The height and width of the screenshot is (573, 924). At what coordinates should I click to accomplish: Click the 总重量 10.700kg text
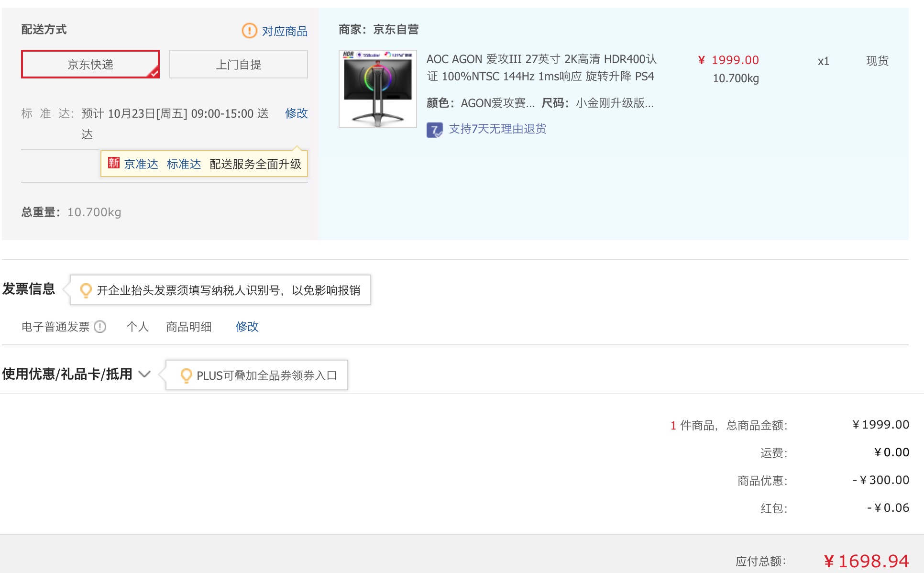tap(71, 212)
